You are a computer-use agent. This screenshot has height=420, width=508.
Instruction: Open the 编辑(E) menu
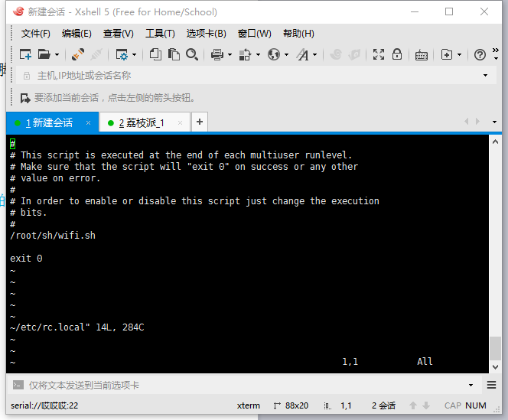click(77, 34)
